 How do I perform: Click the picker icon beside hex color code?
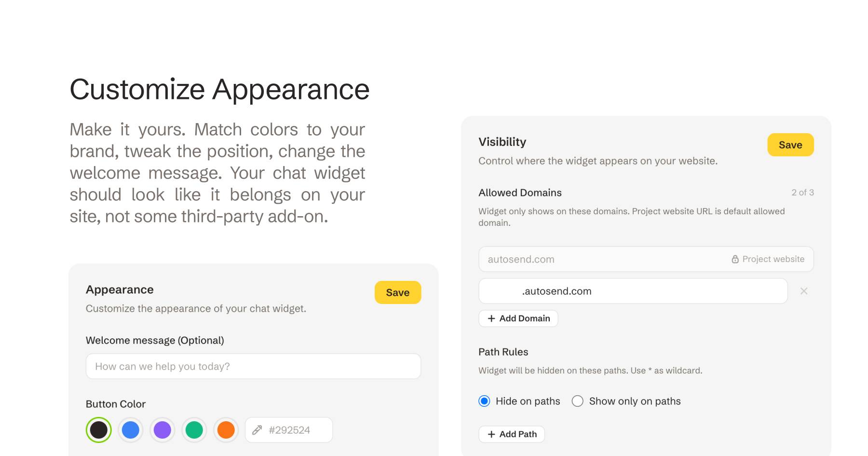pos(257,430)
